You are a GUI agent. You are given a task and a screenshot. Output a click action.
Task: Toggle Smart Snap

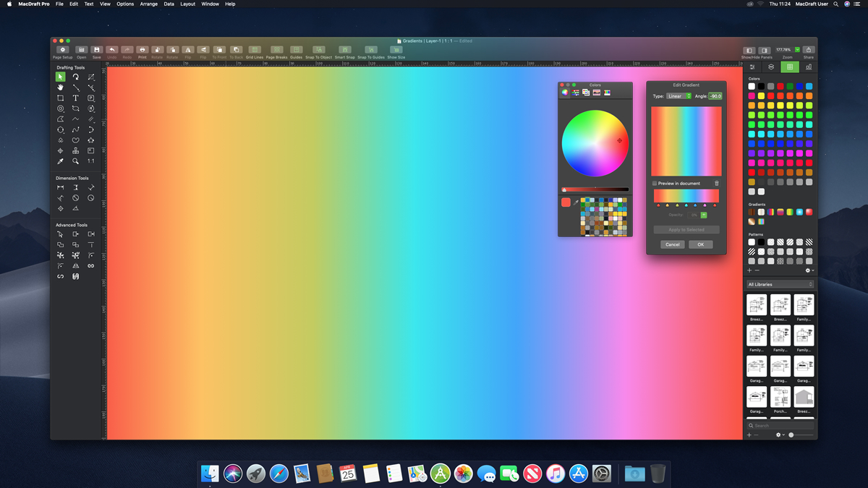344,50
